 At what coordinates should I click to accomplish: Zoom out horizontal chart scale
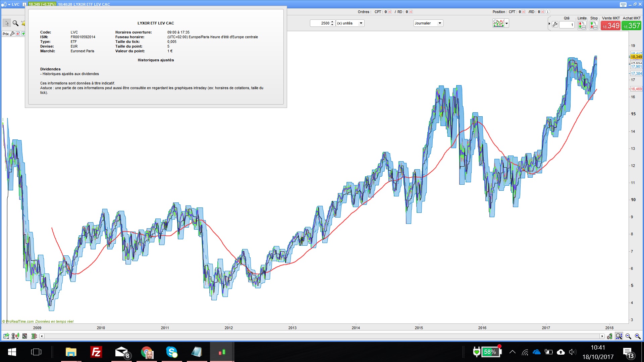point(628,336)
